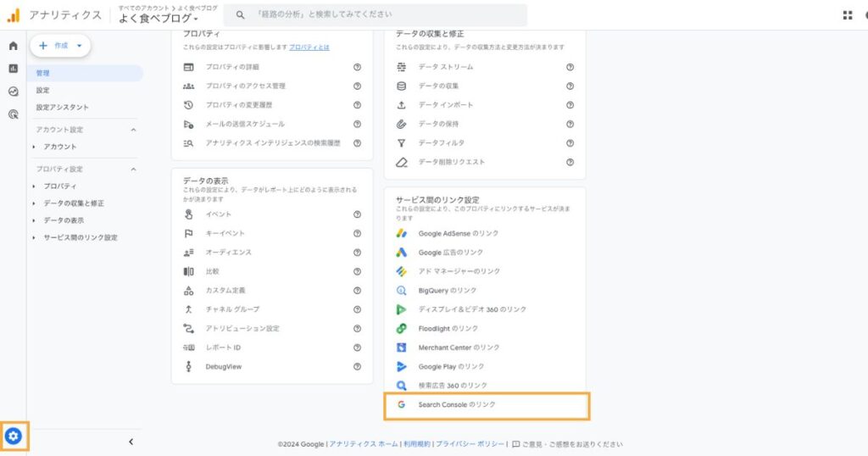The image size is (868, 456).
Task: Open 検索広告 360 のリンク
Action: point(453,386)
